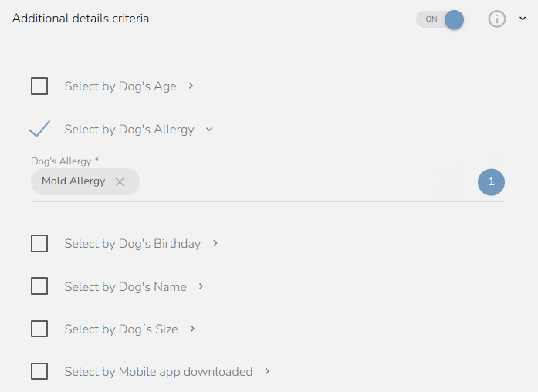Image resolution: width=538 pixels, height=392 pixels.
Task: Expand the Mobile app downloaded chevron
Action: (267, 371)
